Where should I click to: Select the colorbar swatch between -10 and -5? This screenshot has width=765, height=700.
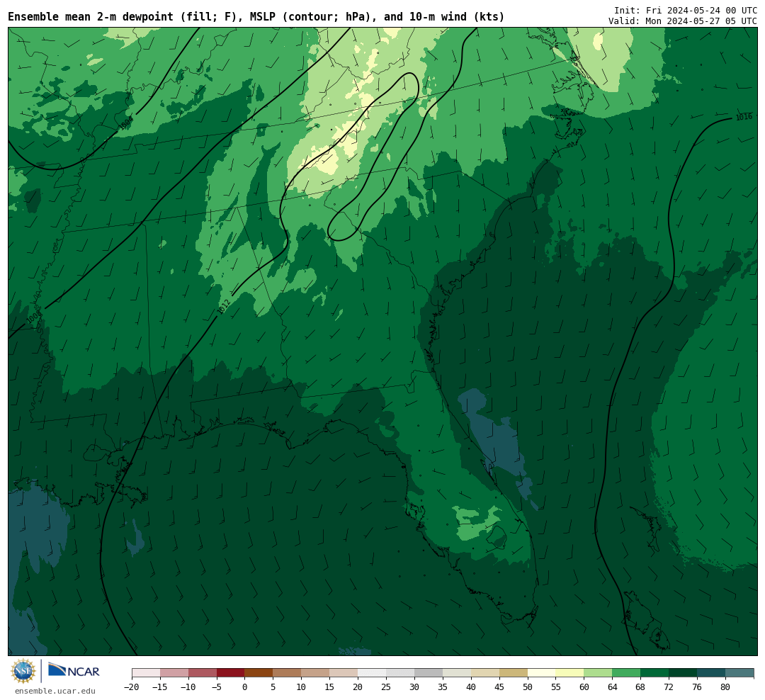coord(203,673)
